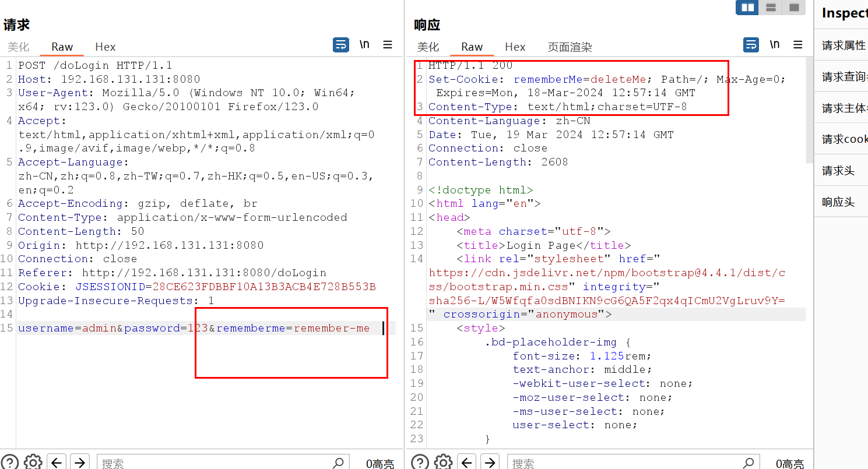Screen dimensions: 868x469
Task: Click the response Date header line
Action: (551, 135)
